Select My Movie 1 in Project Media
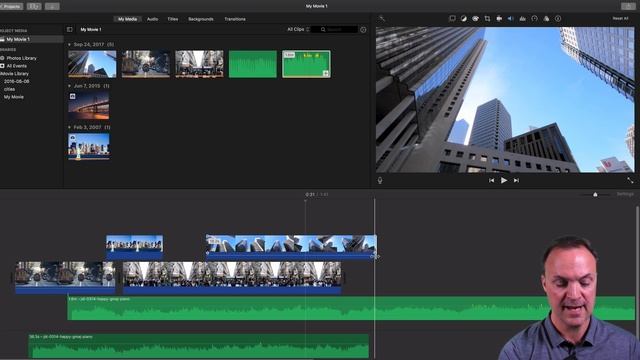 tap(31, 39)
